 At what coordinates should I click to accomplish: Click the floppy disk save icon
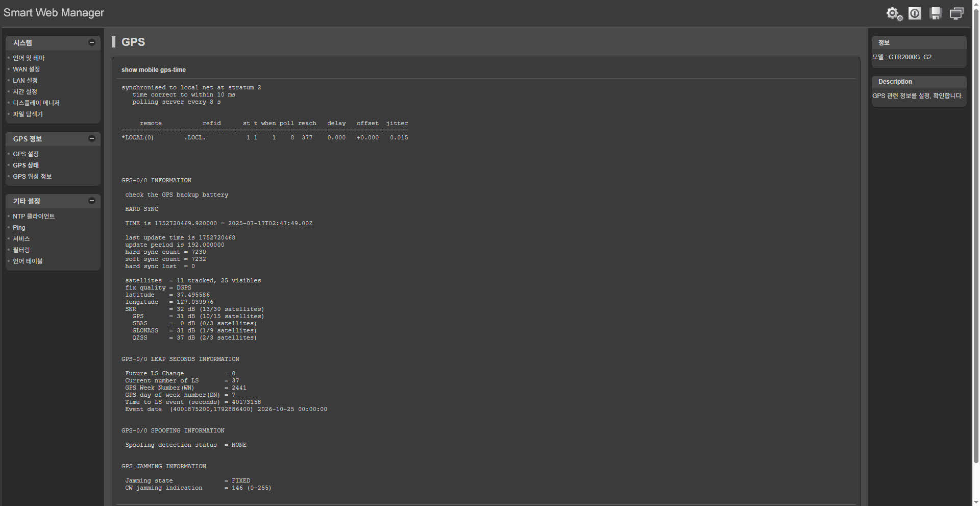(x=935, y=13)
